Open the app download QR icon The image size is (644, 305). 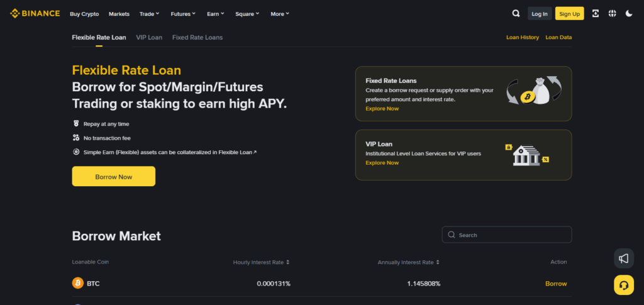tap(595, 14)
